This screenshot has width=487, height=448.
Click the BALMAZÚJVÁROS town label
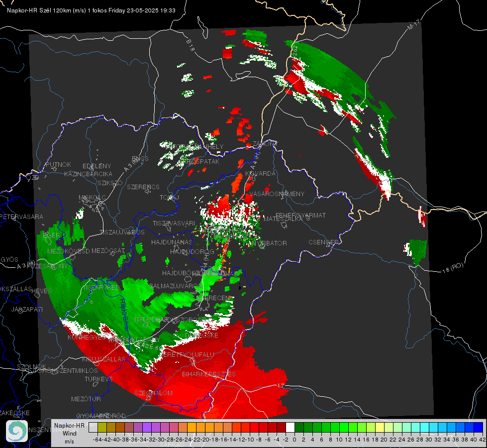175,286
